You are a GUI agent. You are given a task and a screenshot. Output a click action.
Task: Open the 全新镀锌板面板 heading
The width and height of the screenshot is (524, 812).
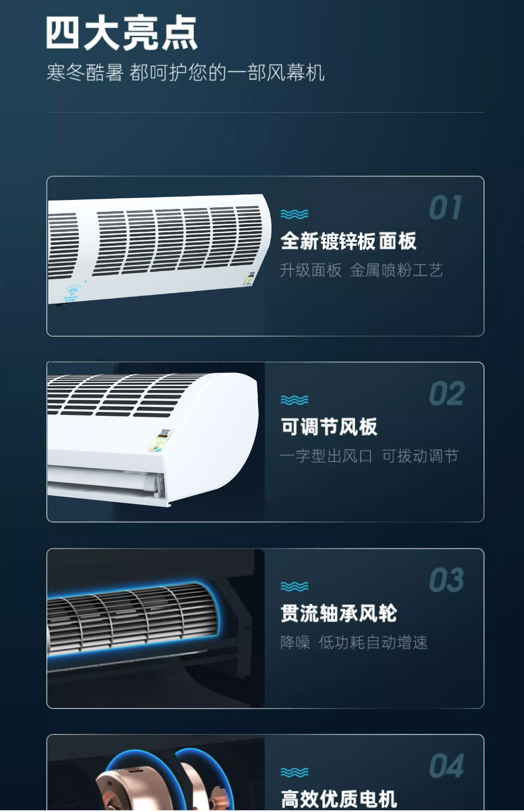pos(349,241)
